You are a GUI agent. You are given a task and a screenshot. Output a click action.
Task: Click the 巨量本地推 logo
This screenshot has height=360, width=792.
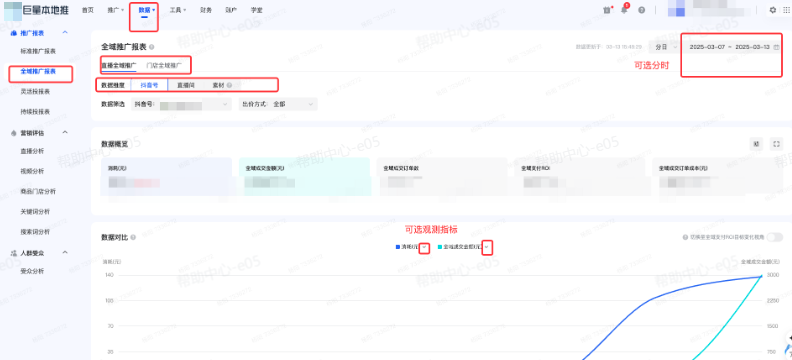(x=36, y=10)
